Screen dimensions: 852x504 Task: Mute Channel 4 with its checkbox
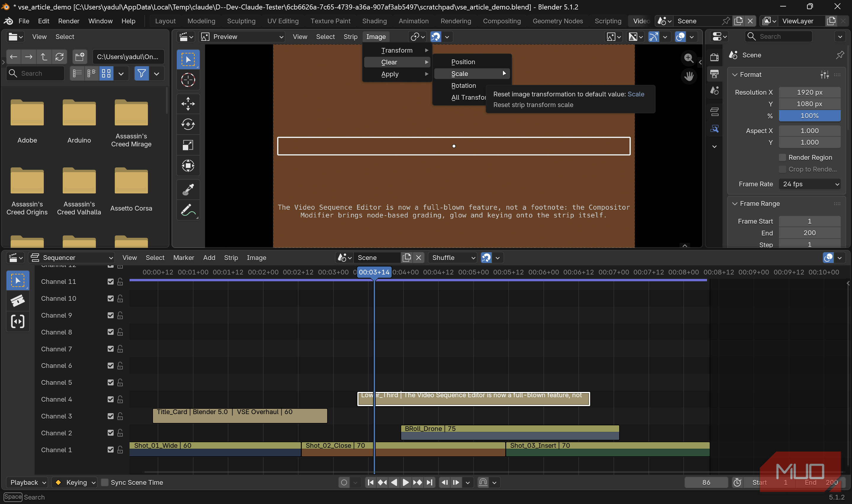pos(110,399)
